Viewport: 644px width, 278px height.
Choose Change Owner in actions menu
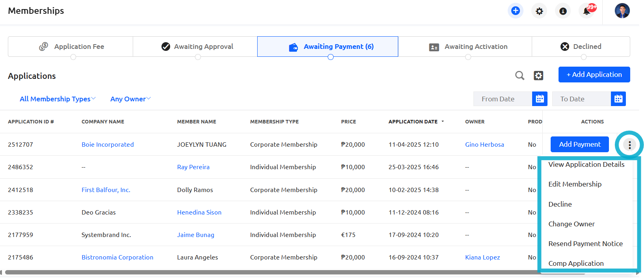[x=572, y=224]
